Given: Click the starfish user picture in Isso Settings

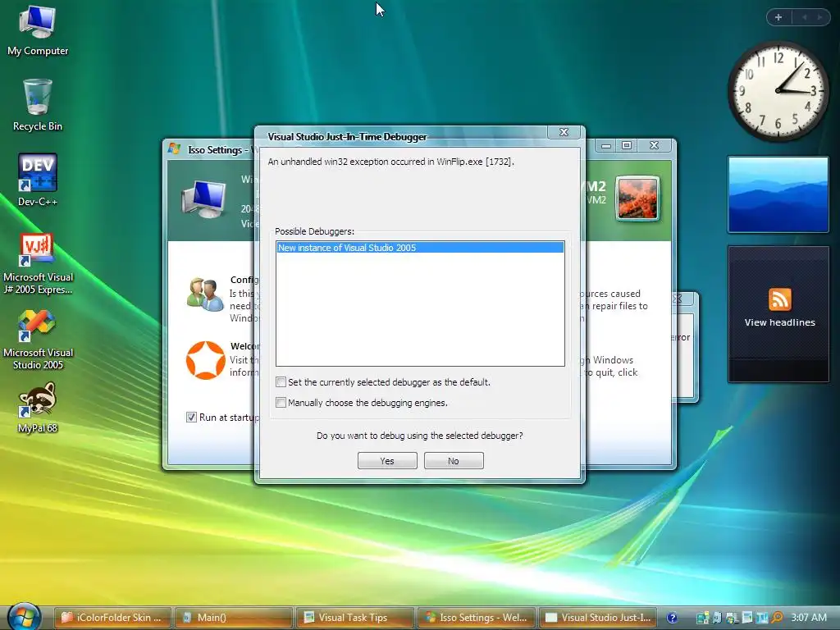Looking at the screenshot, I should click(637, 199).
